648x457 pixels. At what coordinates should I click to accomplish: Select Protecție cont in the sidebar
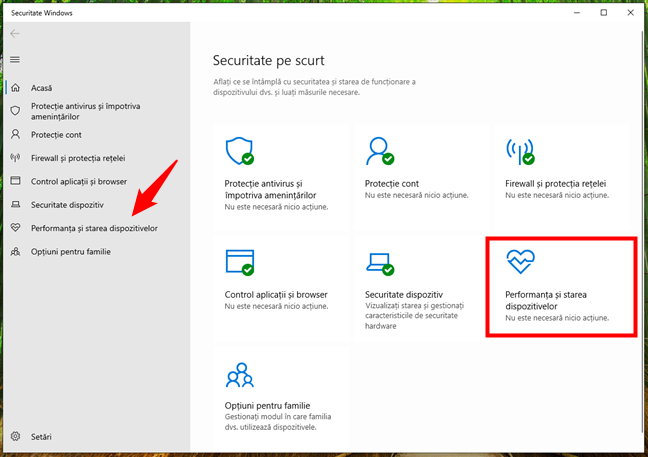(56, 134)
